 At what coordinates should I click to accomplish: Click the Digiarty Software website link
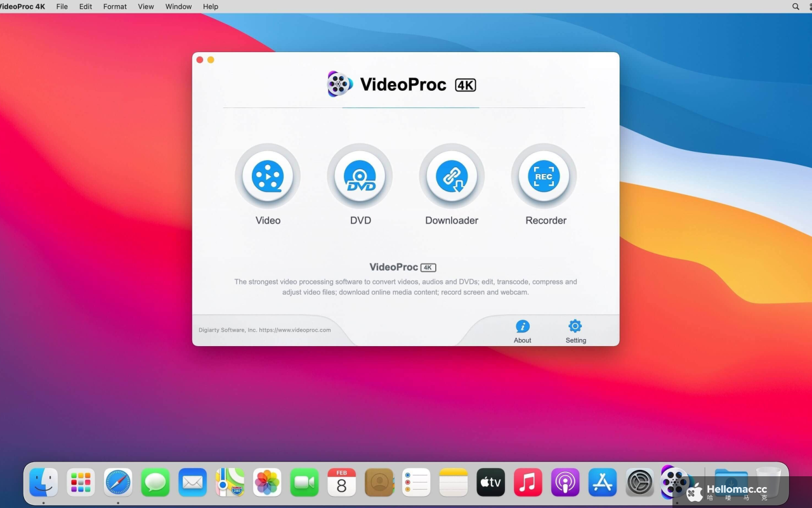point(295,330)
